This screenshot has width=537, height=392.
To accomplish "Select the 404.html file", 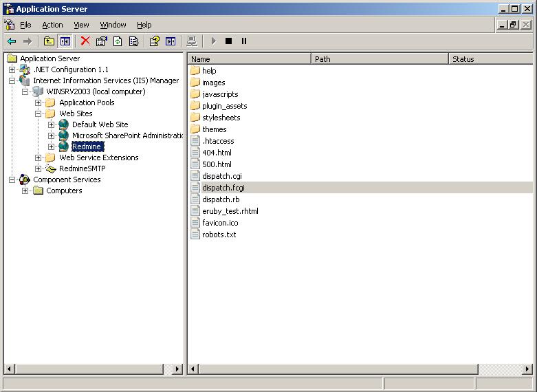I will (x=217, y=153).
